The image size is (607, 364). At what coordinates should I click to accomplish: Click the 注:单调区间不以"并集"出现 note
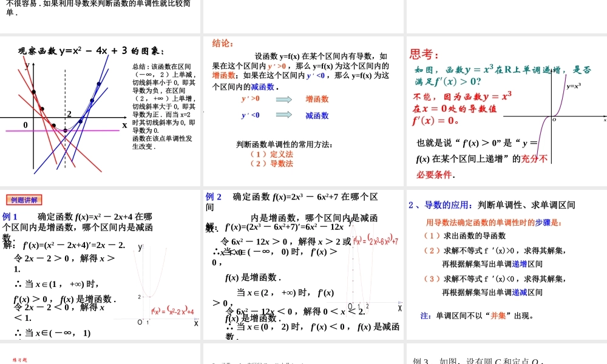point(477,315)
